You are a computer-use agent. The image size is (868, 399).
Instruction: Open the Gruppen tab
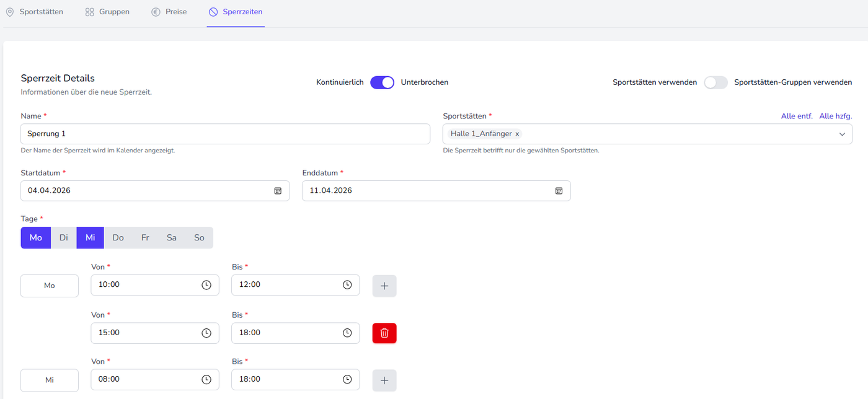[x=107, y=12]
